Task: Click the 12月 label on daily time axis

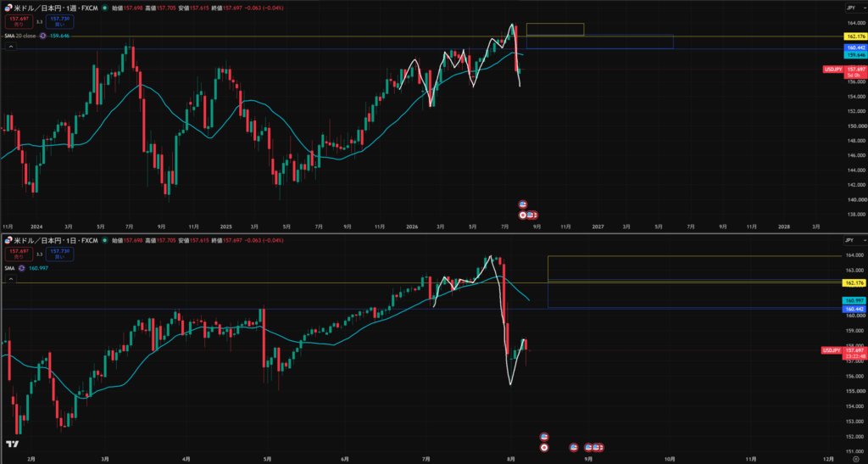Action: (829, 459)
